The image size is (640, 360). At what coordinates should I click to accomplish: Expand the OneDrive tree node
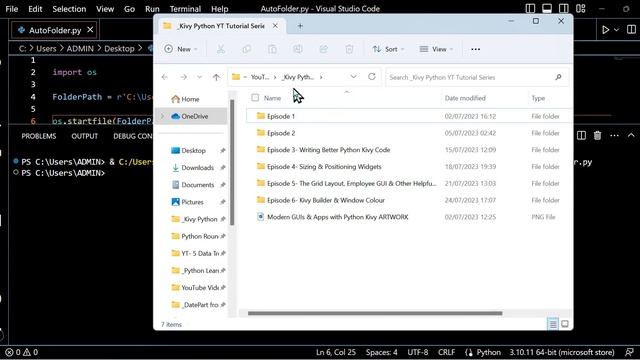coord(162,116)
